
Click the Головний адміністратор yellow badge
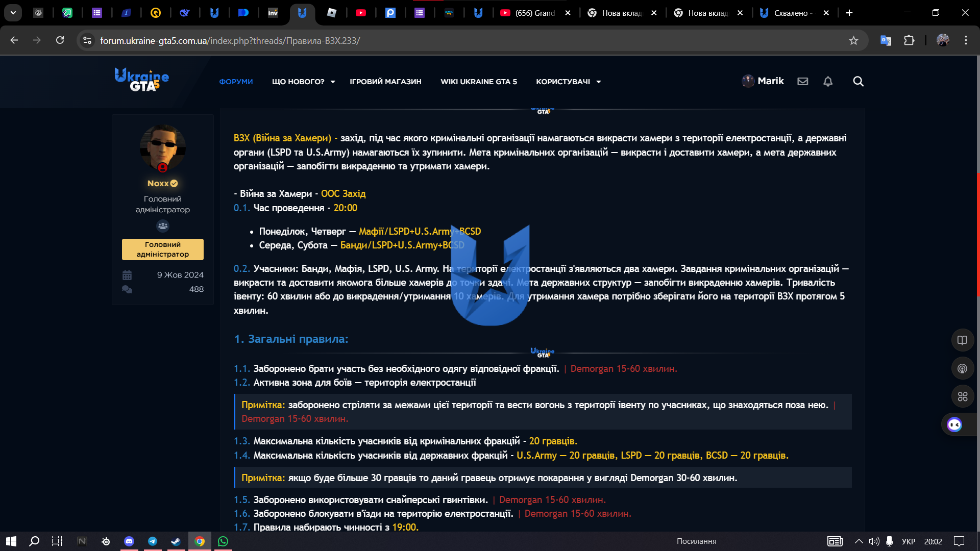pos(163,249)
